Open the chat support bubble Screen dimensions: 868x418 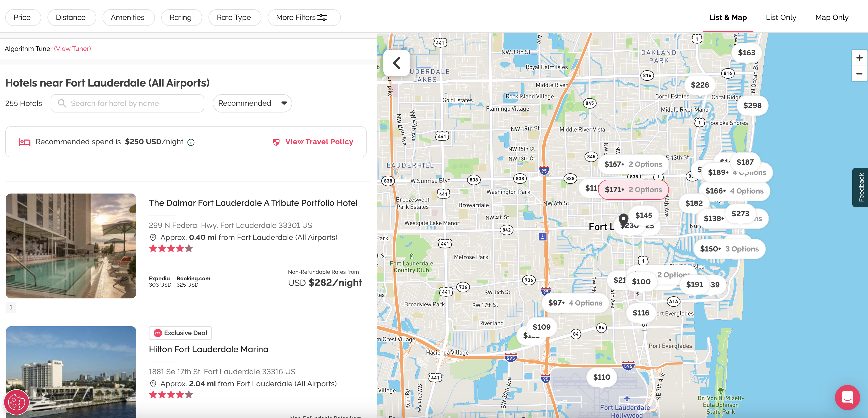pos(847,397)
